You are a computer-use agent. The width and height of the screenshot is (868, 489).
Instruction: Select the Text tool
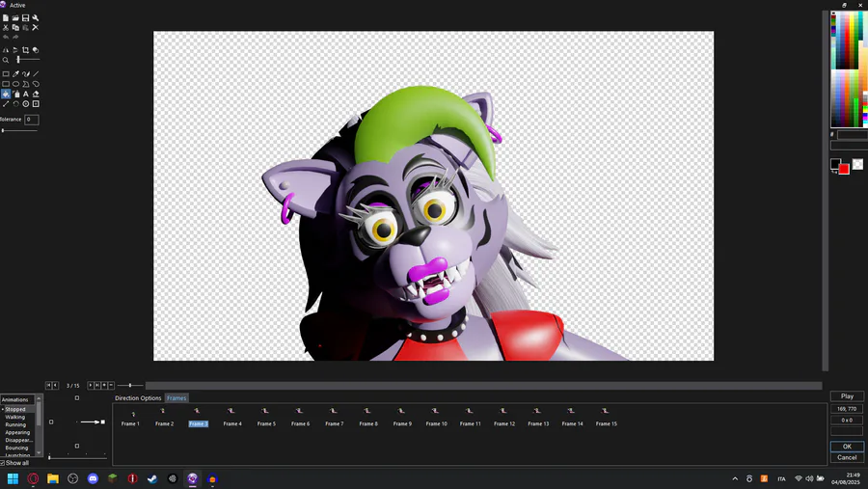25,95
